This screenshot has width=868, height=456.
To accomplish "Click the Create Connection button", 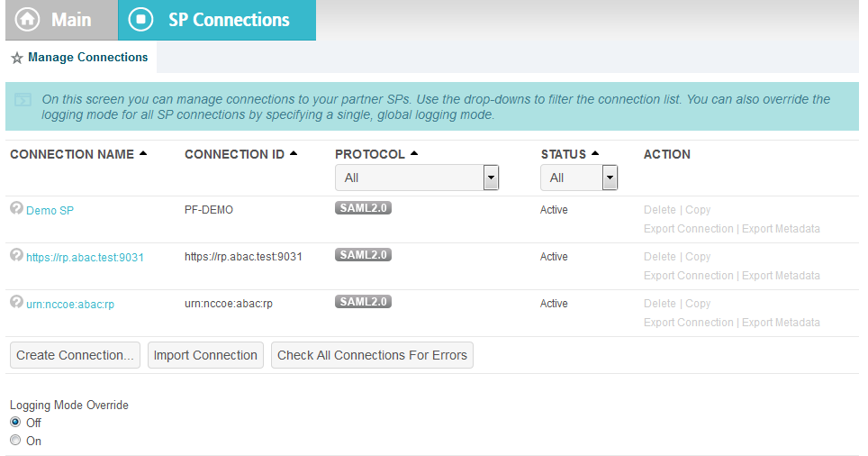I will (75, 355).
